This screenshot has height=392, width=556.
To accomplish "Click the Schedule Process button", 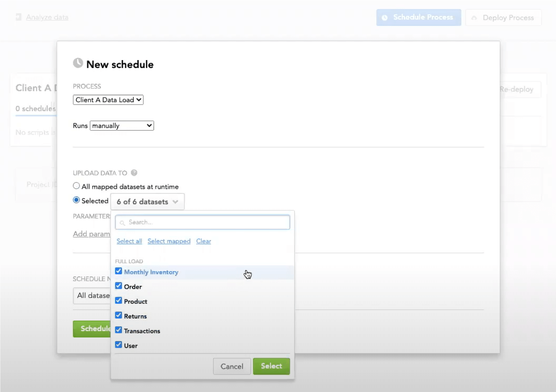I will click(x=419, y=17).
